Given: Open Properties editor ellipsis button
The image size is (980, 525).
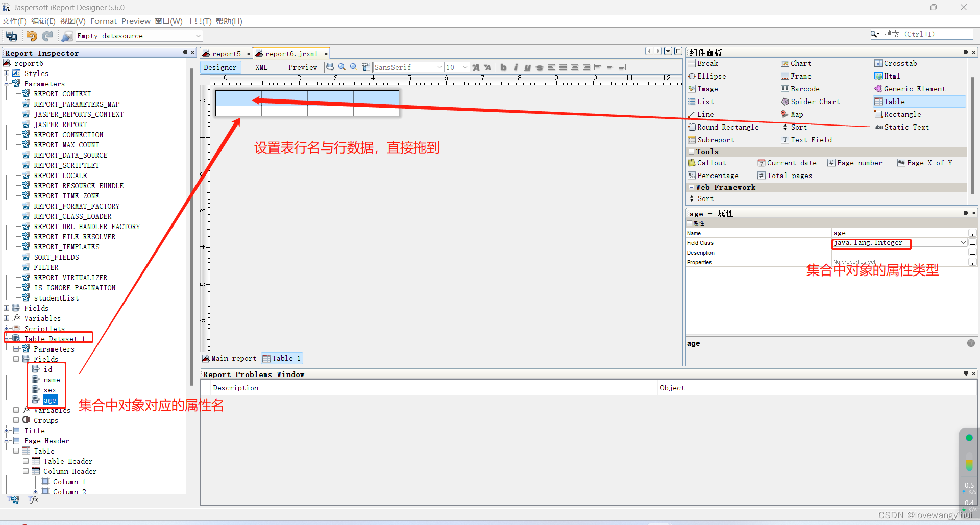Looking at the screenshot, I should tap(972, 263).
